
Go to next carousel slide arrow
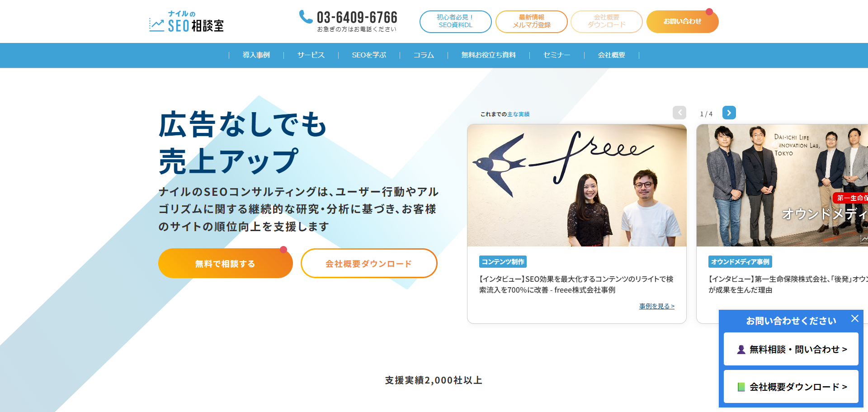(729, 113)
